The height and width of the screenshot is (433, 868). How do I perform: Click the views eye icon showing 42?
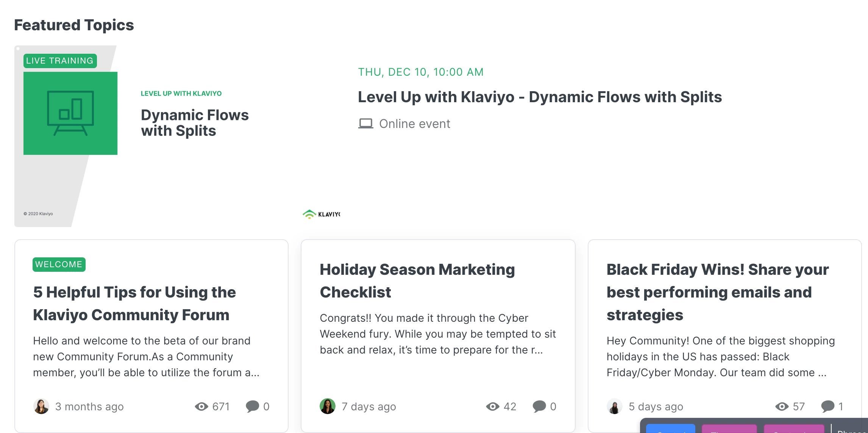[493, 407]
